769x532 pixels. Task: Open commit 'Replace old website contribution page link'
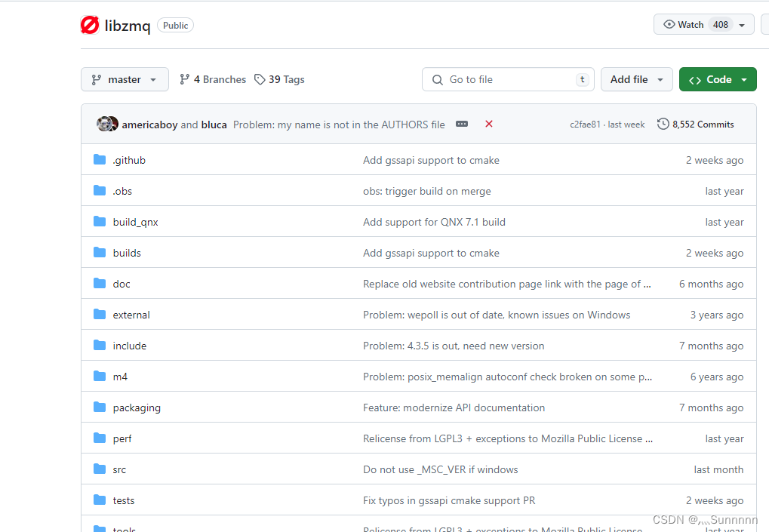tap(507, 284)
